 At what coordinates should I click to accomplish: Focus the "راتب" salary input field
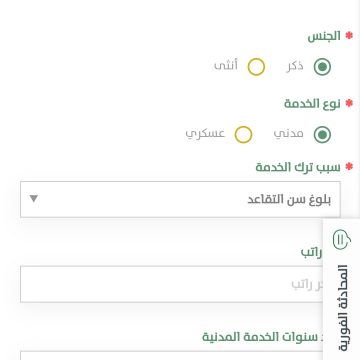click(x=171, y=284)
